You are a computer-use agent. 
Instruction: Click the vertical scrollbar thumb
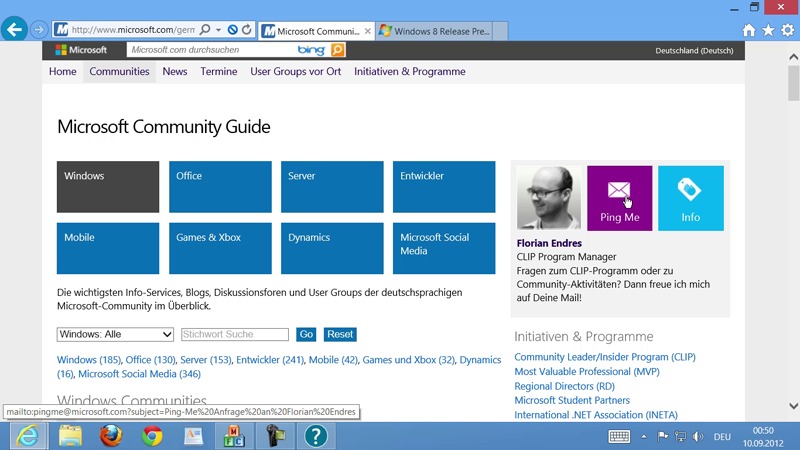click(x=793, y=83)
